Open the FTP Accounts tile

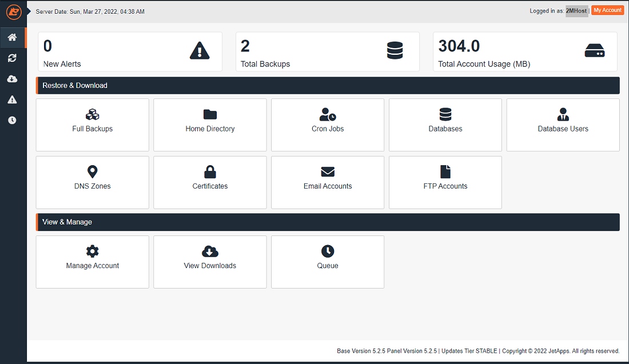pyautogui.click(x=445, y=182)
